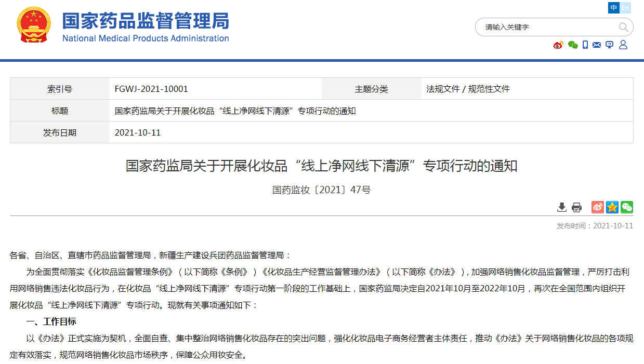Viewport: 644px width, 364px height.
Task: Open the email subscription icon
Action: pos(597,45)
